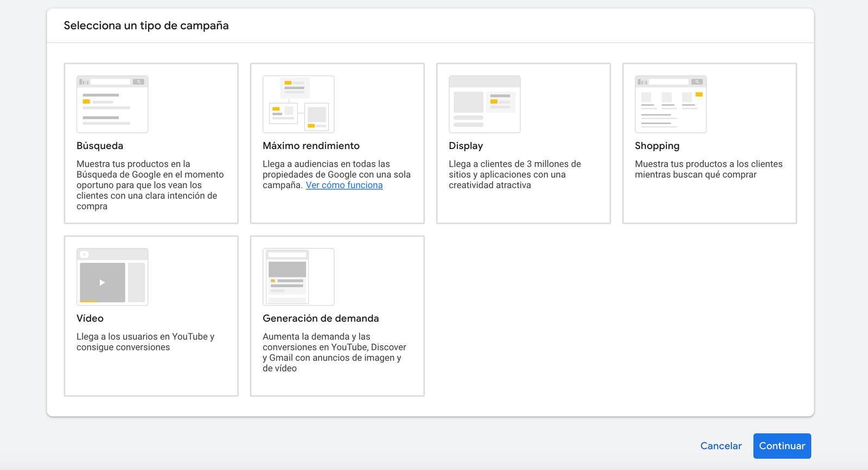
Task: Select the Máximo rendimiento illustration icon
Action: click(298, 104)
